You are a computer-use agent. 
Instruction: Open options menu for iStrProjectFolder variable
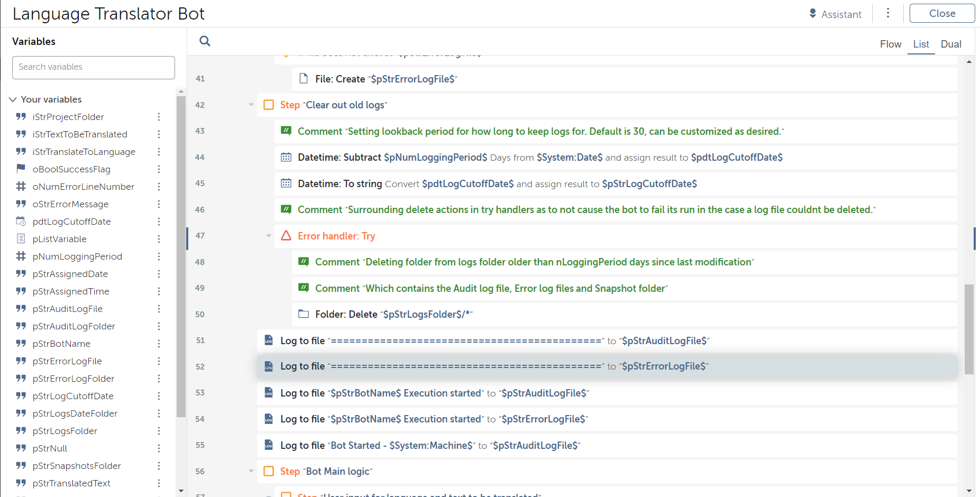click(x=159, y=117)
